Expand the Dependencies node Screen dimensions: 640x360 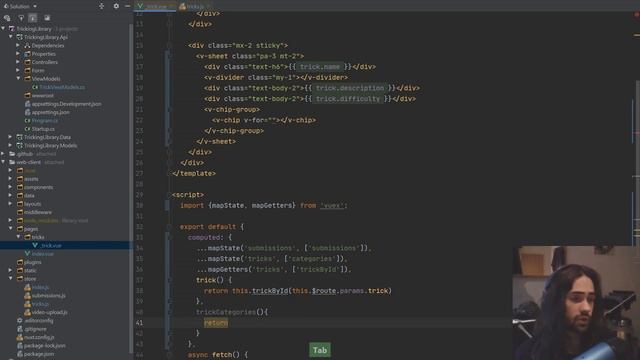(x=18, y=45)
